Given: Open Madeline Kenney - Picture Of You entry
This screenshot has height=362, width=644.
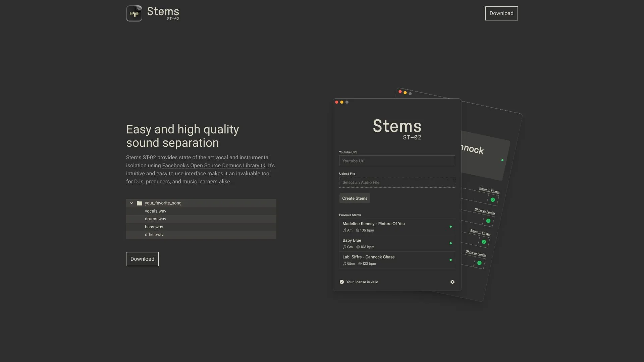Looking at the screenshot, I should click(x=397, y=227).
